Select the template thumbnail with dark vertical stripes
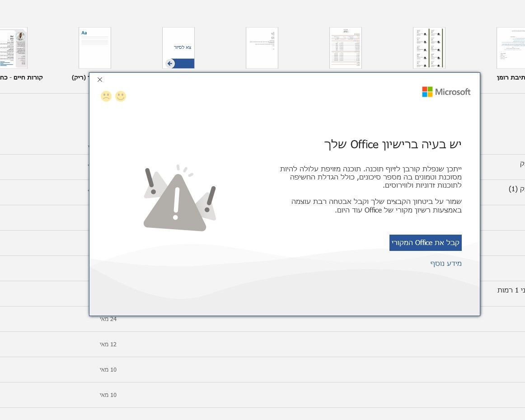Image resolution: width=525 pixels, height=420 pixels. point(429,48)
